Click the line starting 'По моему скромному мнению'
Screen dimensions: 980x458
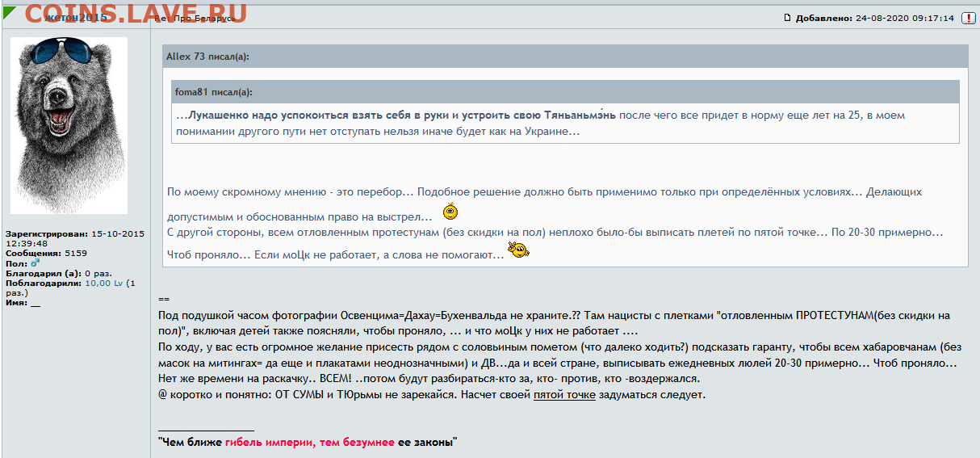coord(544,192)
